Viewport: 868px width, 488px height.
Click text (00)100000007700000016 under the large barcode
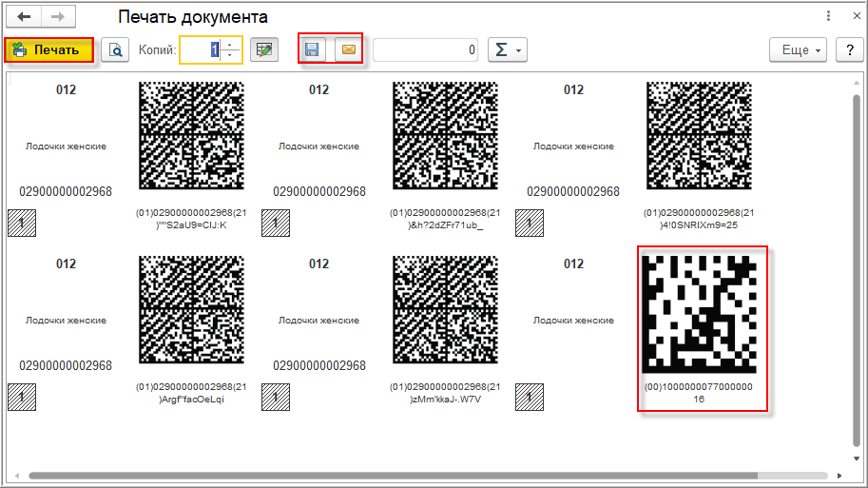click(x=699, y=393)
